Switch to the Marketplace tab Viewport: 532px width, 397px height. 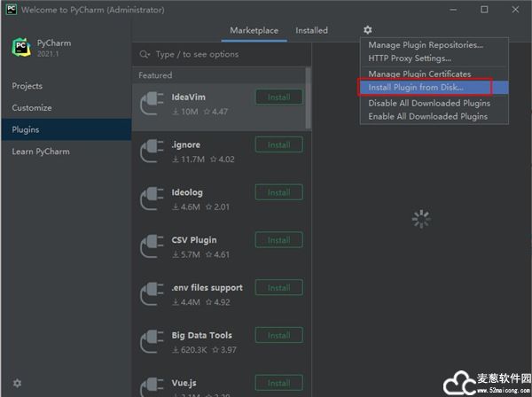point(254,30)
